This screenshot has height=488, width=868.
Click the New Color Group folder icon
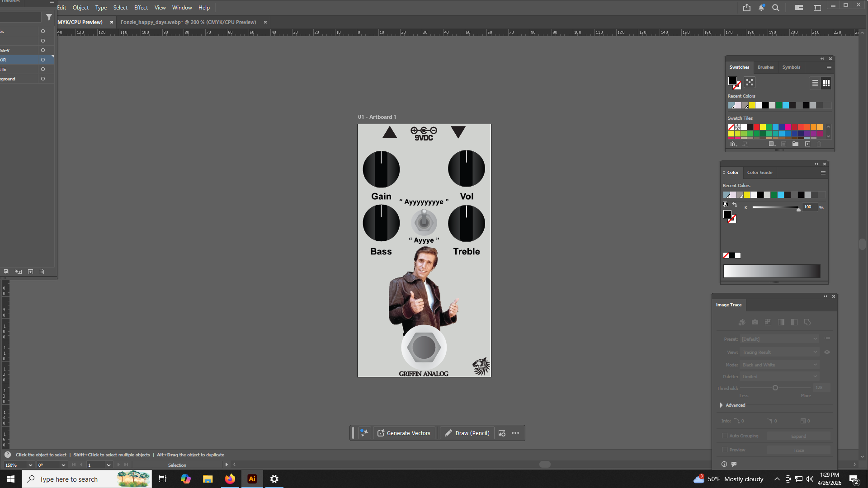(x=795, y=144)
